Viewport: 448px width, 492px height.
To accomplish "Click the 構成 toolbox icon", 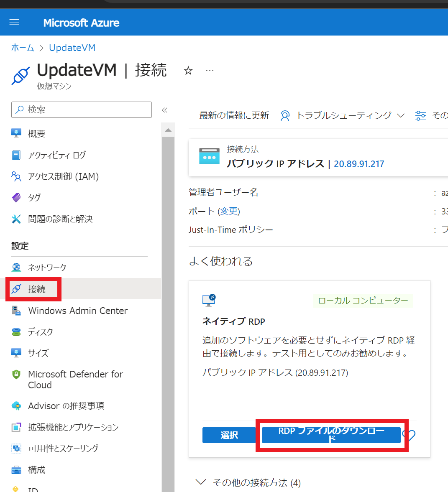I will coord(16,470).
